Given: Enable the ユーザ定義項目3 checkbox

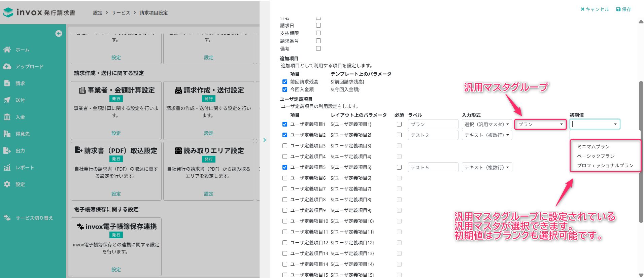Looking at the screenshot, I should [285, 146].
